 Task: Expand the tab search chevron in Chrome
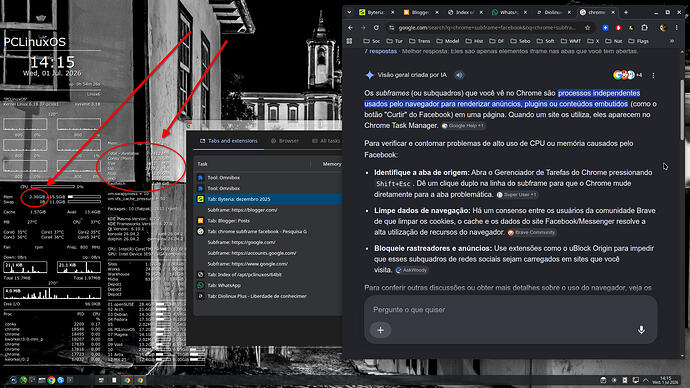pos(349,12)
